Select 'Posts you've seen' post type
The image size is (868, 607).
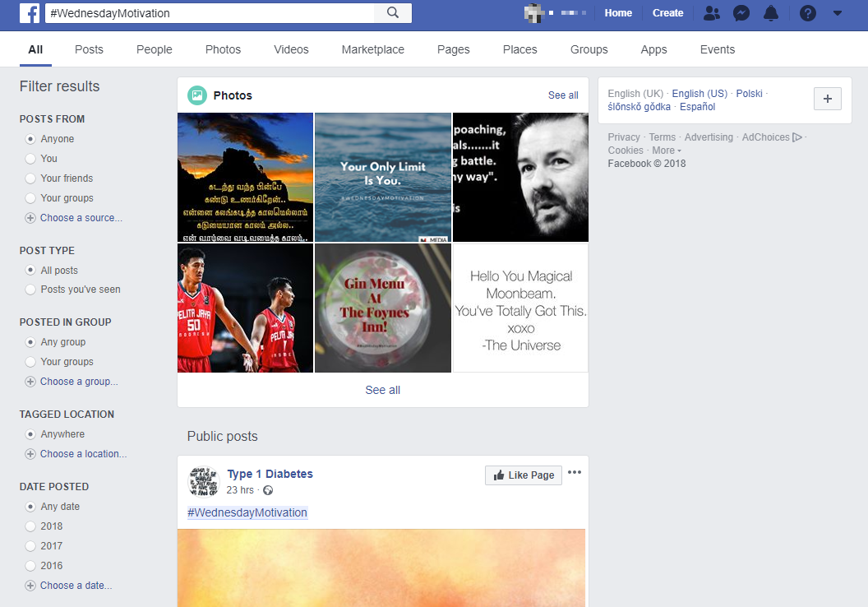click(x=30, y=290)
